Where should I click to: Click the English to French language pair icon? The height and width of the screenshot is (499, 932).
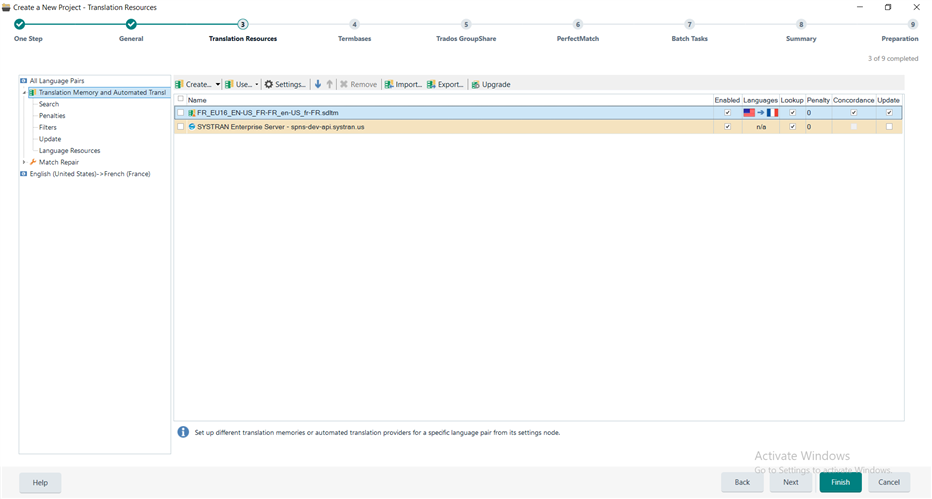24,174
